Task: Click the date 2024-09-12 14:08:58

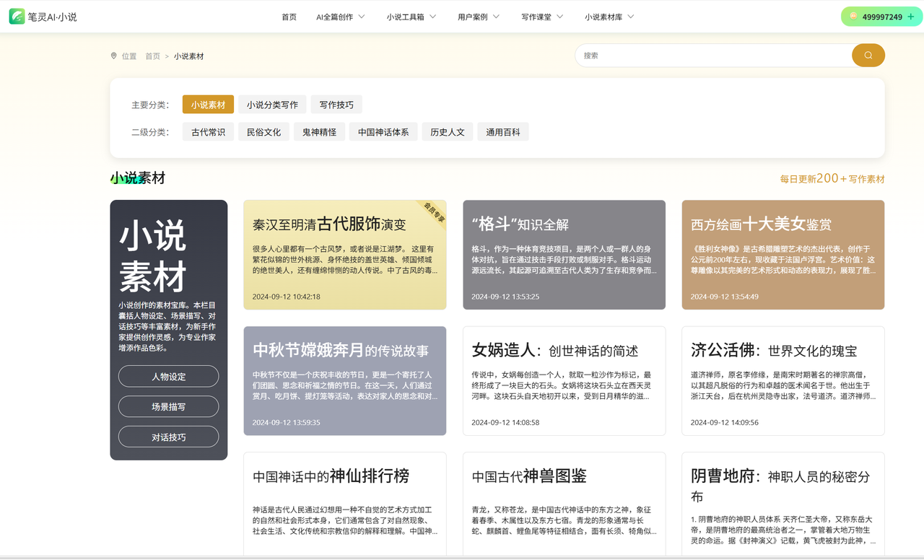Action: point(505,423)
